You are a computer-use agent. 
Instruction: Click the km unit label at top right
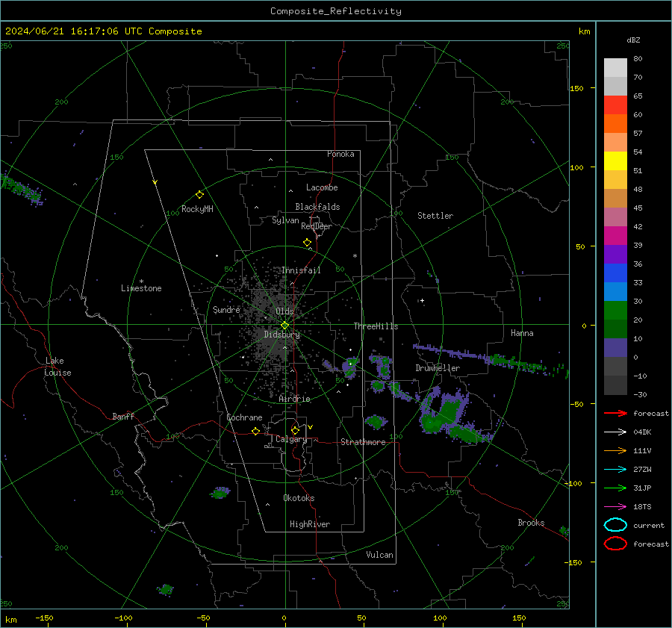click(584, 31)
